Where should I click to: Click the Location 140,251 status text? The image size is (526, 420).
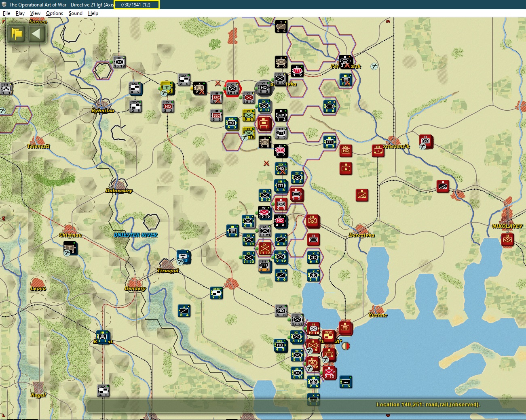click(428, 404)
